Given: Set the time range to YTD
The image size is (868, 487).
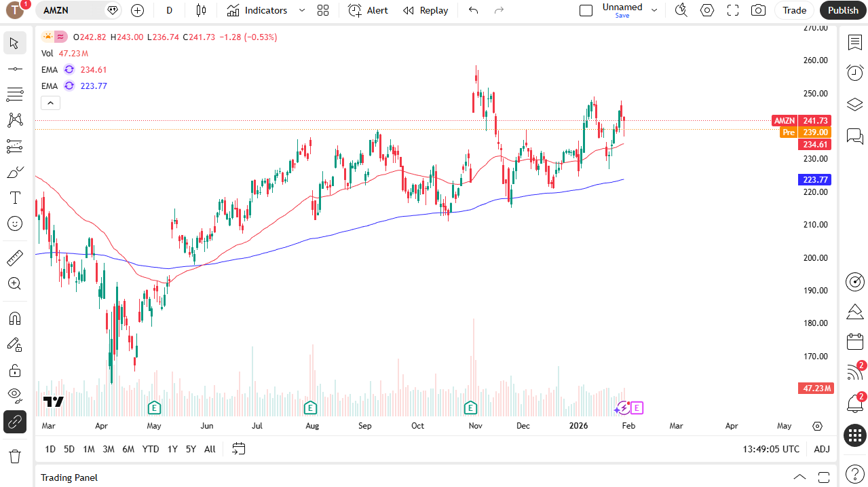Looking at the screenshot, I should point(151,449).
